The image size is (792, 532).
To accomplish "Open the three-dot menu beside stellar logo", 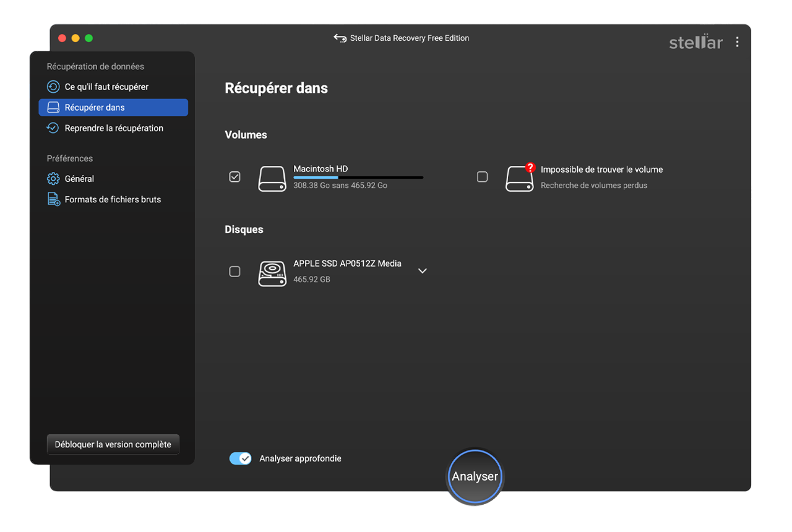I will click(737, 42).
